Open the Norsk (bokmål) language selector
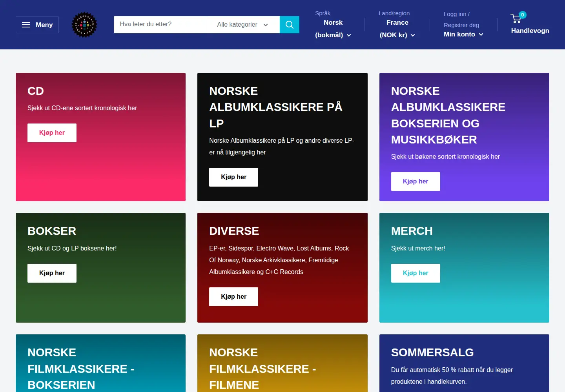Image resolution: width=565 pixels, height=392 pixels. [x=333, y=29]
